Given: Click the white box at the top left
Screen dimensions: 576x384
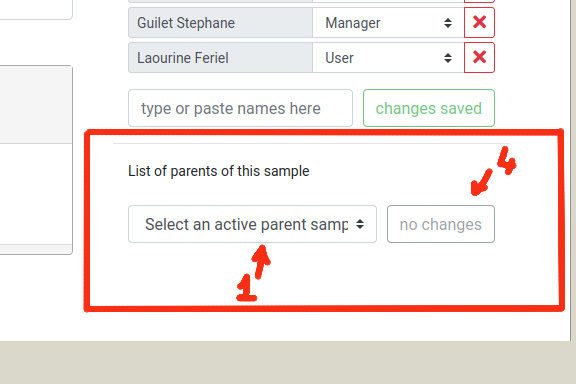Looking at the screenshot, I should (36, 9).
